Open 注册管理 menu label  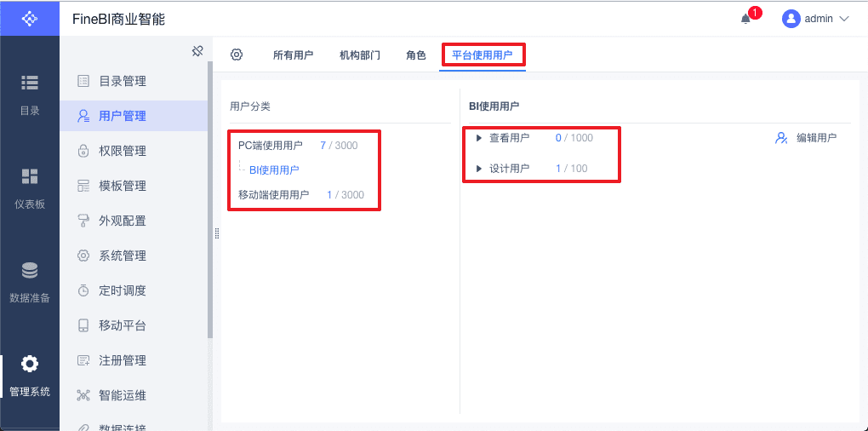pyautogui.click(x=123, y=360)
